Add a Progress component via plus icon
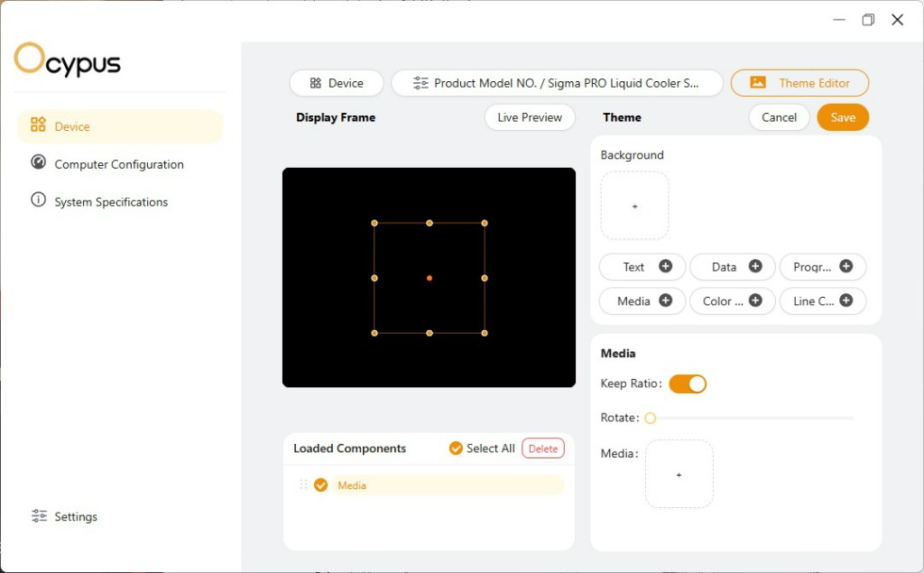Screen dimensions: 924x573 (x=845, y=266)
